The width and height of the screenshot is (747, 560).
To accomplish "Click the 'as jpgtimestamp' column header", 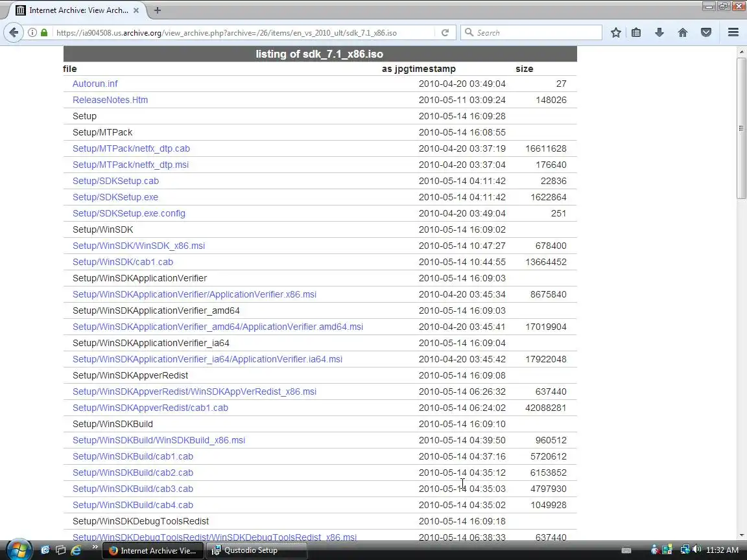I will (x=419, y=69).
